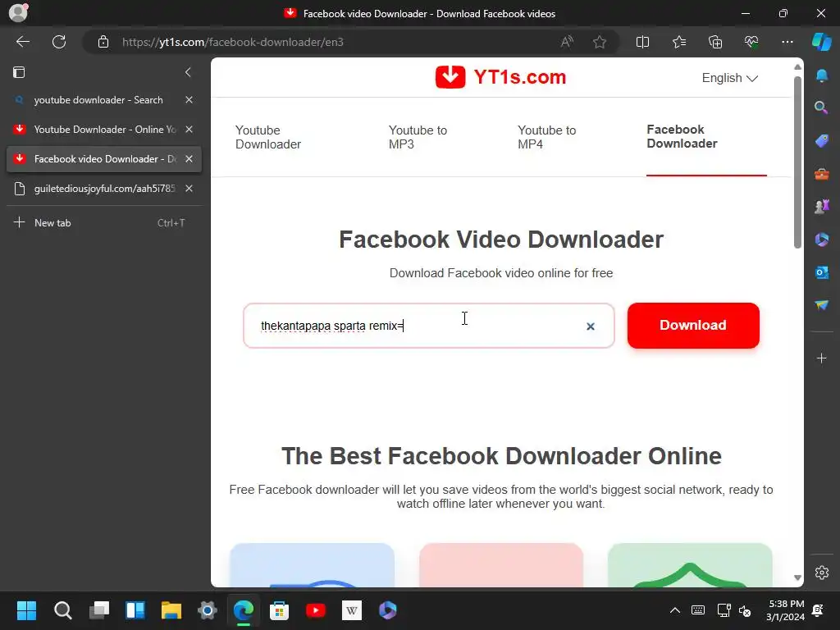This screenshot has height=630, width=840.
Task: Open a New tab
Action: pyautogui.click(x=104, y=222)
